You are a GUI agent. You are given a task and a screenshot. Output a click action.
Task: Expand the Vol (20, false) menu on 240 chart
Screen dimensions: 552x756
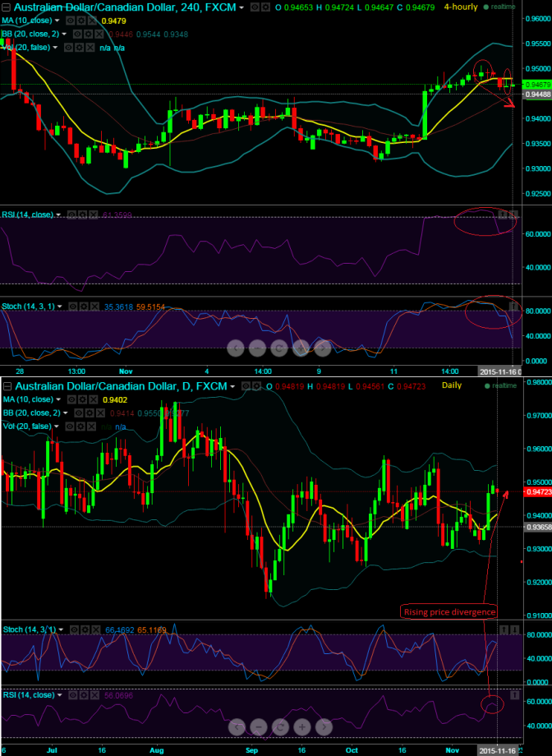coord(55,48)
